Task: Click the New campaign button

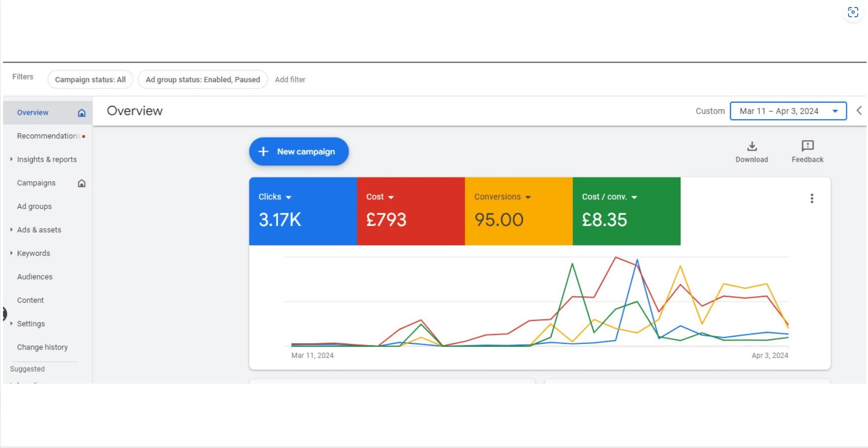Action: (299, 151)
